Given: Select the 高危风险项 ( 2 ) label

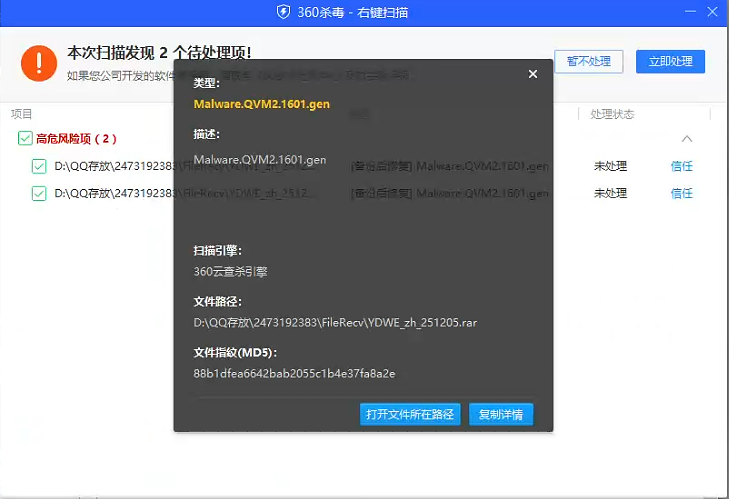Looking at the screenshot, I should pyautogui.click(x=76, y=139).
